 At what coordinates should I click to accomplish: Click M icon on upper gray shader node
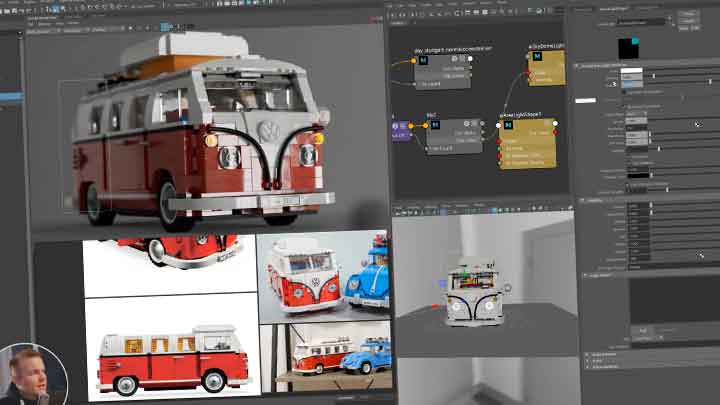(x=423, y=60)
